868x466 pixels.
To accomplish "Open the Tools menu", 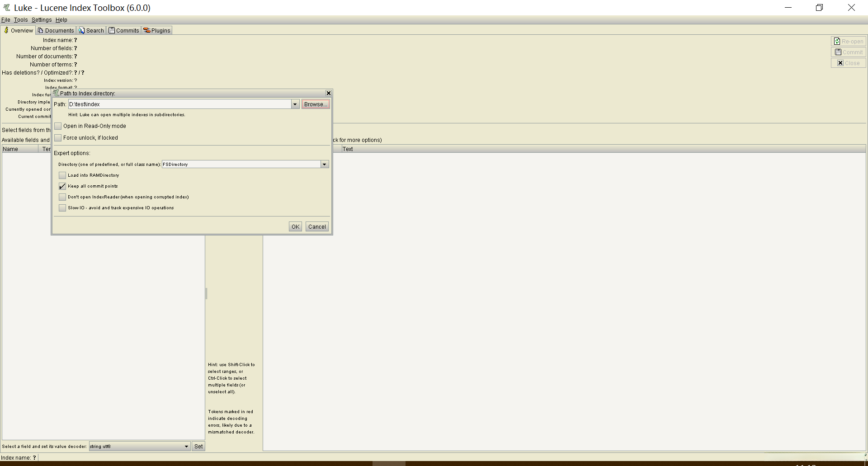I will coord(21,20).
